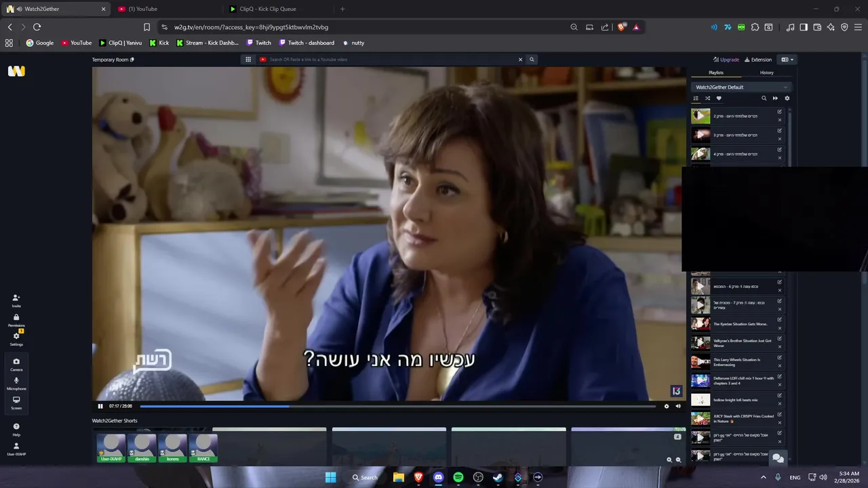
Task: Reload the page with the refresh button
Action: [x=37, y=27]
